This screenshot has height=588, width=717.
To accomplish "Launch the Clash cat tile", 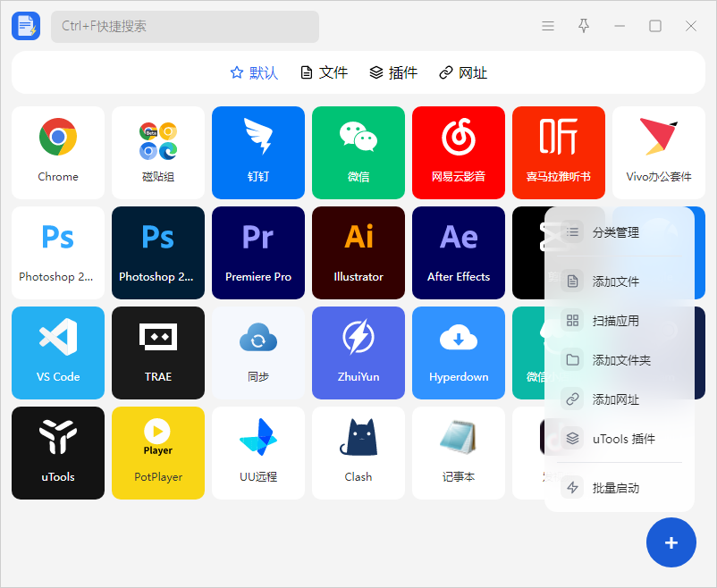I will 358,453.
